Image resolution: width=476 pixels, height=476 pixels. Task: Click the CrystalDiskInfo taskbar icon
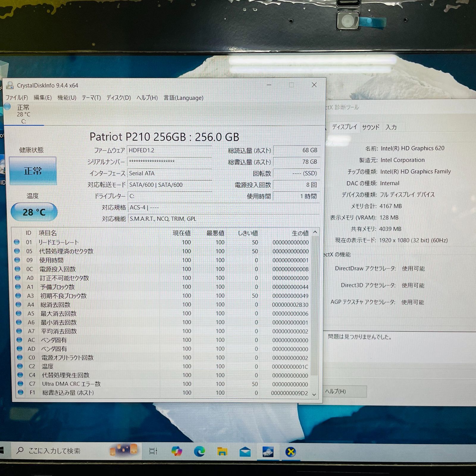tap(268, 452)
